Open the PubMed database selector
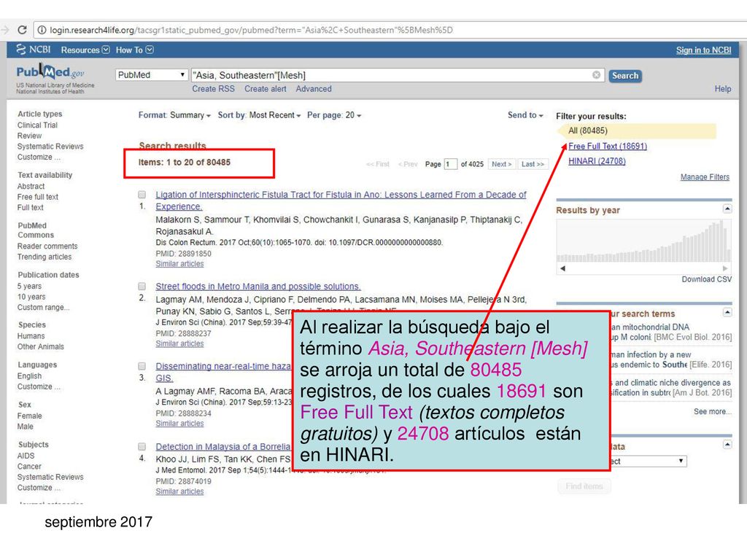Screen dimensions: 747x560 (x=151, y=75)
